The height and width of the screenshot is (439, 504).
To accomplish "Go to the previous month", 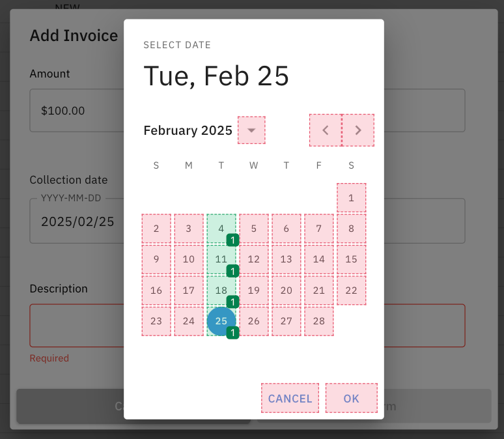I will [325, 130].
